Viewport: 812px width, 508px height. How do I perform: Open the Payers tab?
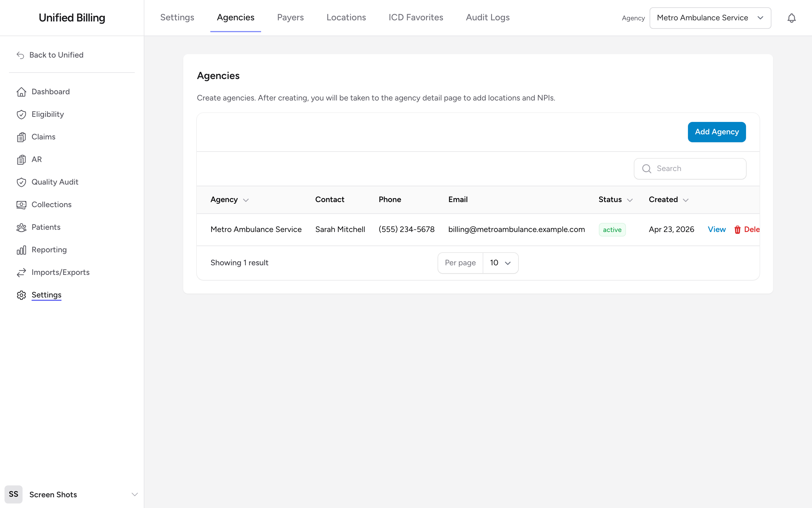[290, 17]
